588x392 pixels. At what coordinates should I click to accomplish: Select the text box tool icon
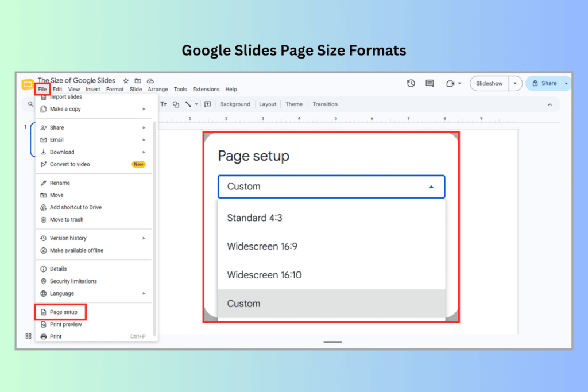tap(164, 104)
